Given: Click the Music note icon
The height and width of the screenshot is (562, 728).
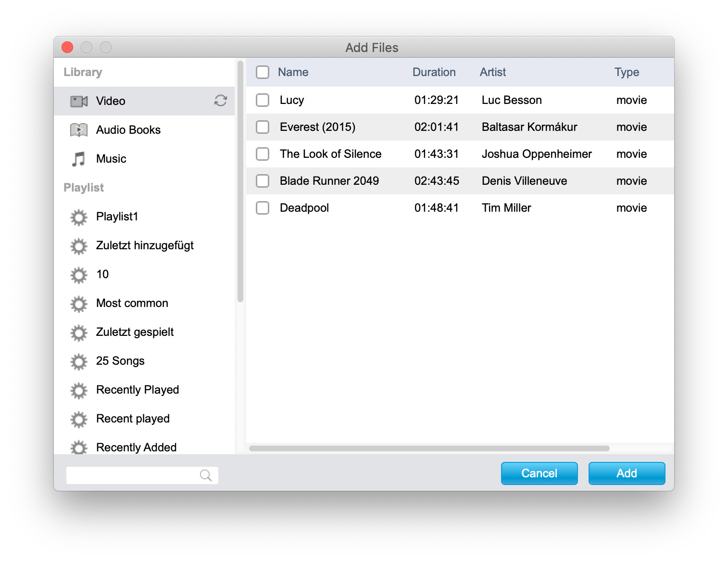Looking at the screenshot, I should click(79, 159).
